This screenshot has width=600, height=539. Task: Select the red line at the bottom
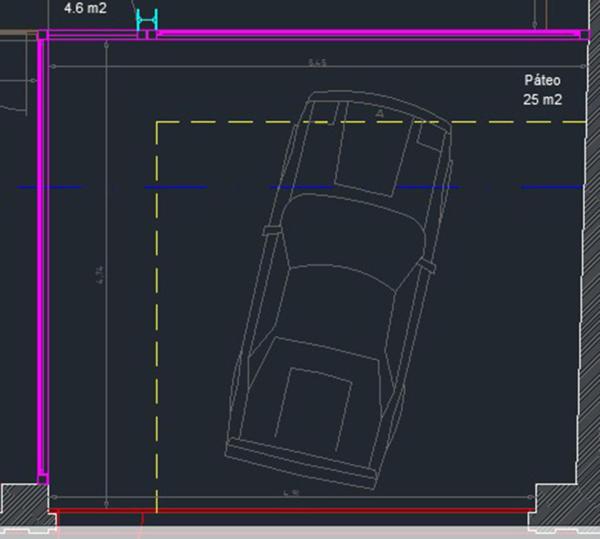point(291,510)
